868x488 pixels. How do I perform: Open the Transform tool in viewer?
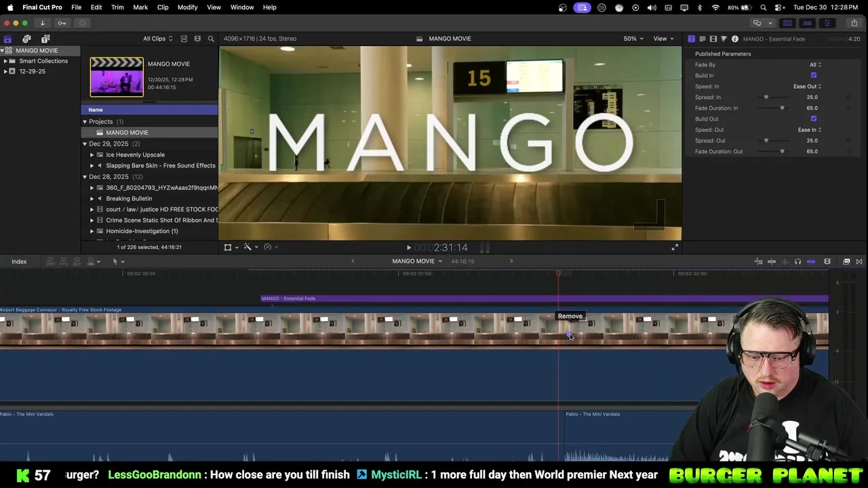[228, 247]
